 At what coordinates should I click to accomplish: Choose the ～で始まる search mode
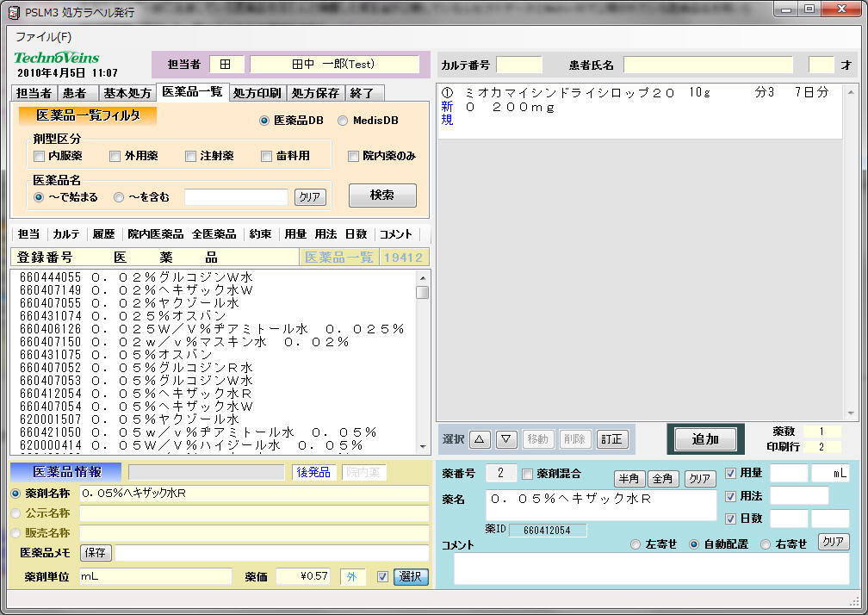38,197
